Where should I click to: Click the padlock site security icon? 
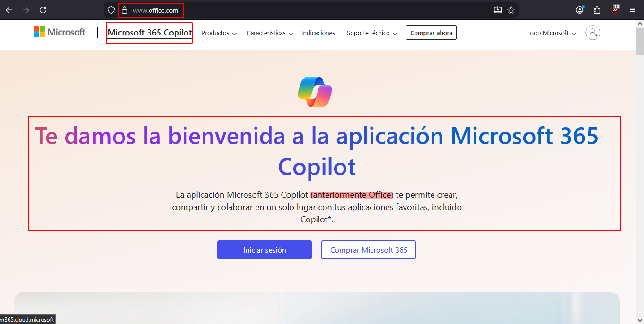pos(124,10)
